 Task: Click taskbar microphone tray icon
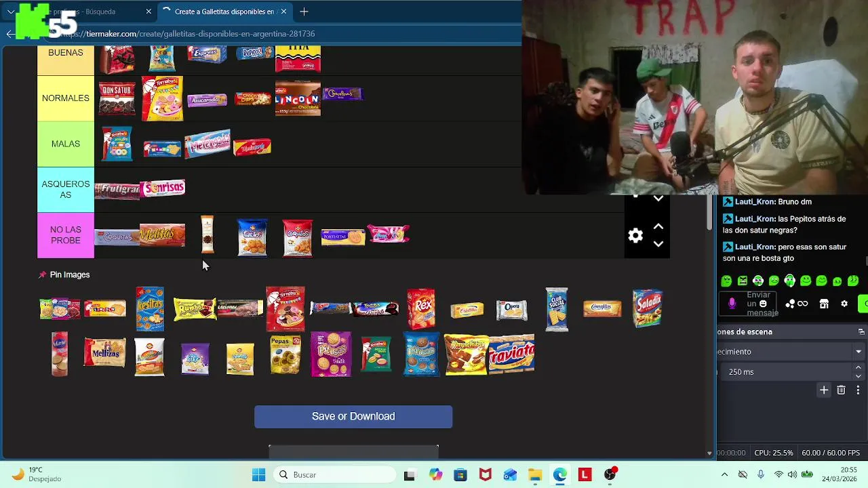pos(761,474)
